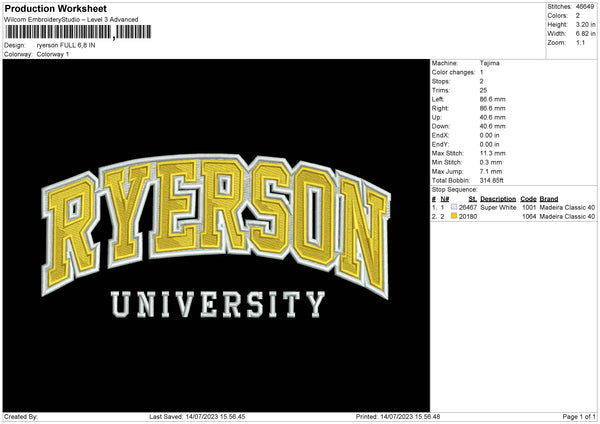Select stitch count 26467 in stop row 1
This screenshot has width=600, height=424.
point(468,207)
